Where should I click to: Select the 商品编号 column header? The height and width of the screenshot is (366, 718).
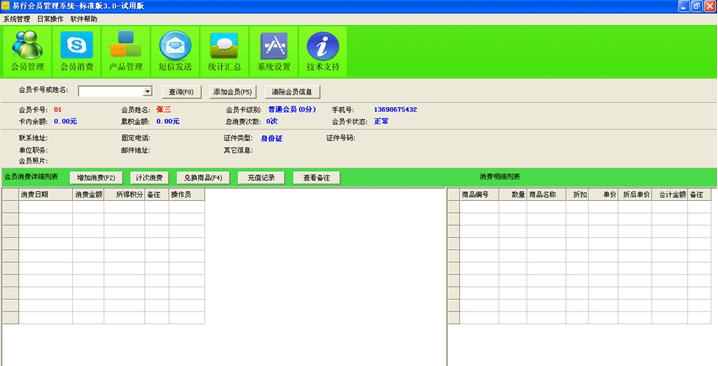[x=479, y=195]
